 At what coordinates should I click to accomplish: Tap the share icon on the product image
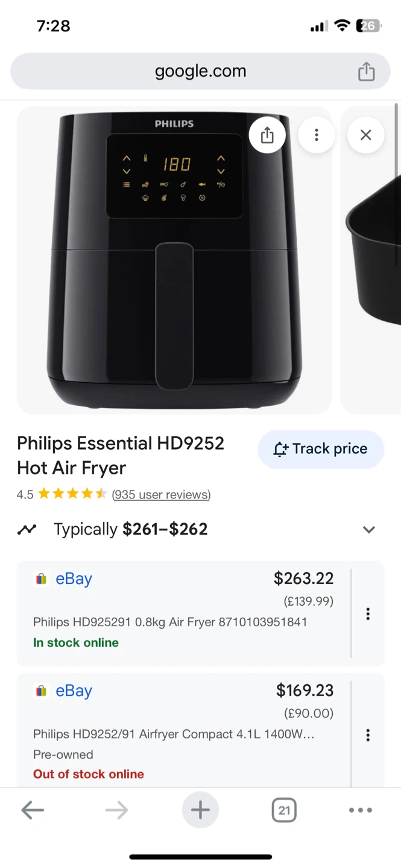pos(267,135)
